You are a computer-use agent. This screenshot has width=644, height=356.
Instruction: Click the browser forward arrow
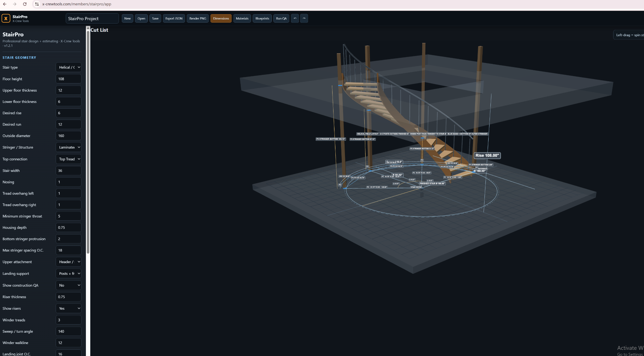pyautogui.click(x=14, y=4)
